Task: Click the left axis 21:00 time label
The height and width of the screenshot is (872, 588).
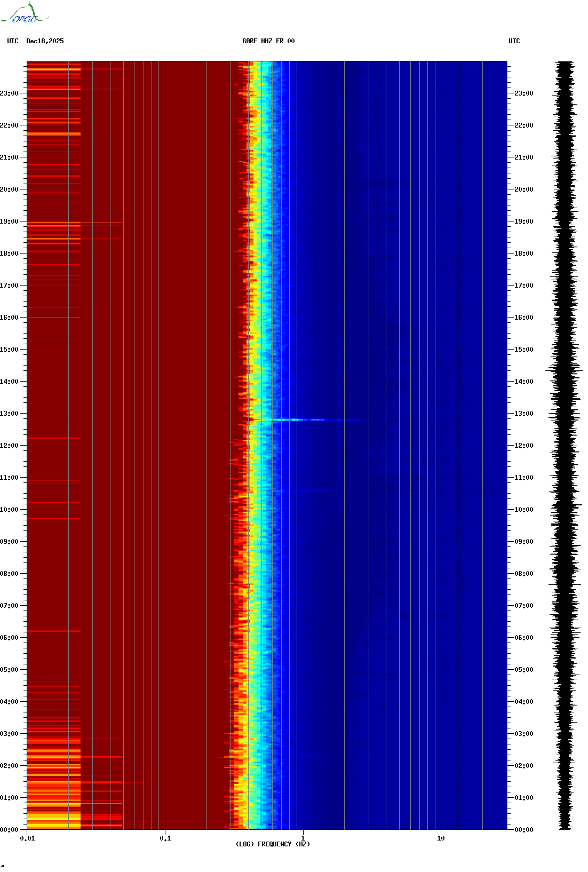Action: pyautogui.click(x=9, y=157)
